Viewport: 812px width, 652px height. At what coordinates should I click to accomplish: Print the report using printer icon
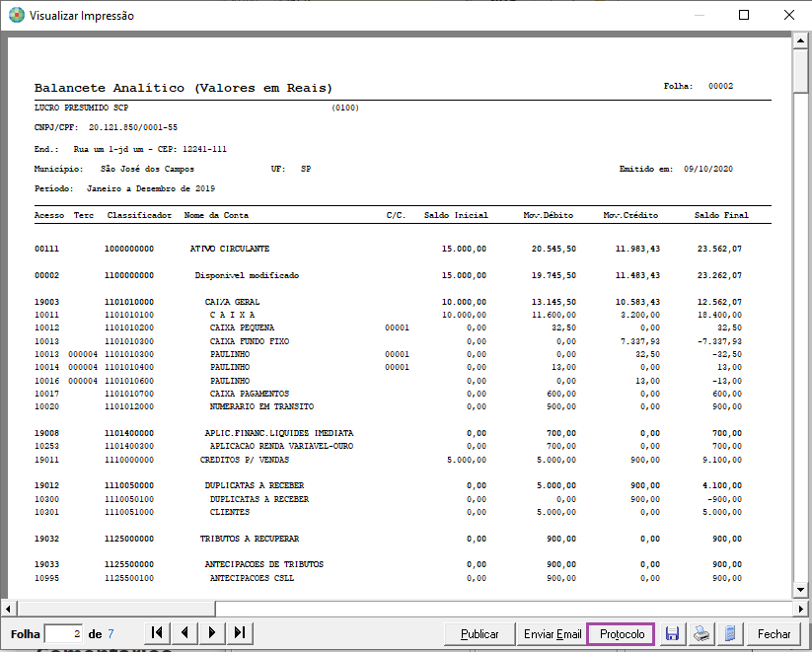point(701,633)
